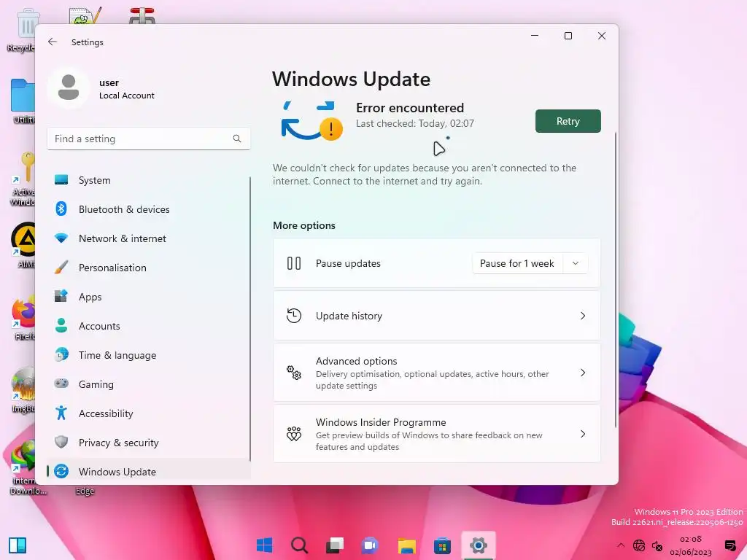
Task: Click the Apps icon in sidebar
Action: click(61, 296)
